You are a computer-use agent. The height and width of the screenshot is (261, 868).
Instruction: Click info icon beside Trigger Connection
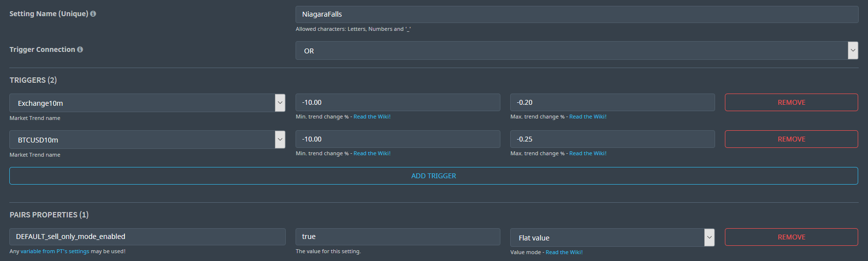click(80, 49)
